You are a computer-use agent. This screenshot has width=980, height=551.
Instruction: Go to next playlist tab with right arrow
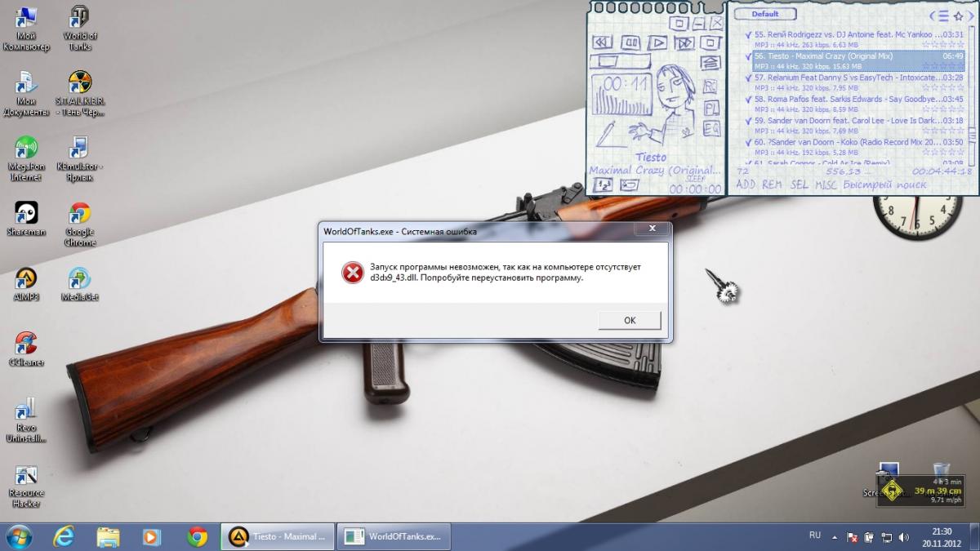pyautogui.click(x=970, y=16)
